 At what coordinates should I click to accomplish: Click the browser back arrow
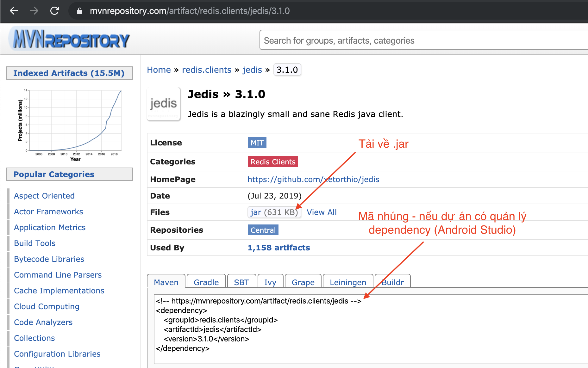(x=14, y=11)
